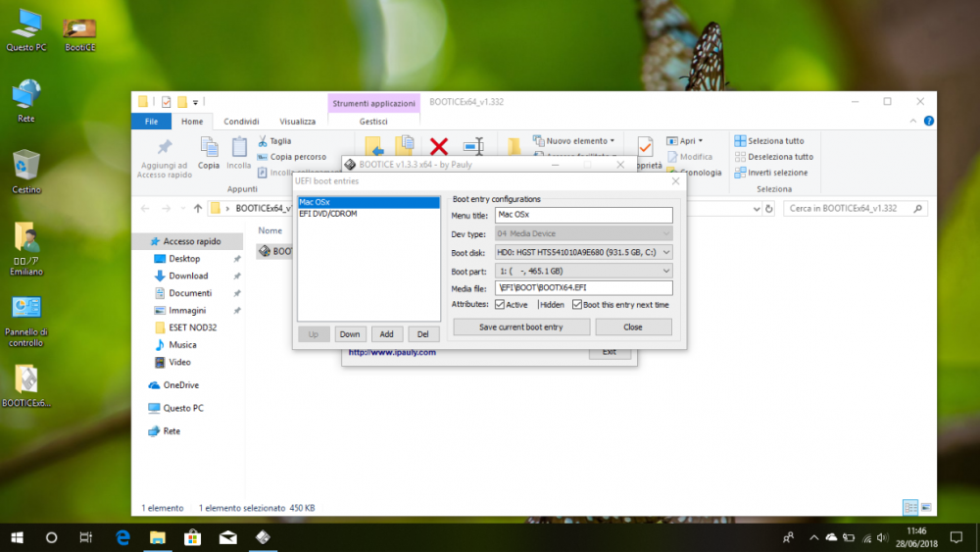Toggle the Hidden attribute checkbox
The width and height of the screenshot is (980, 552).
click(x=538, y=305)
